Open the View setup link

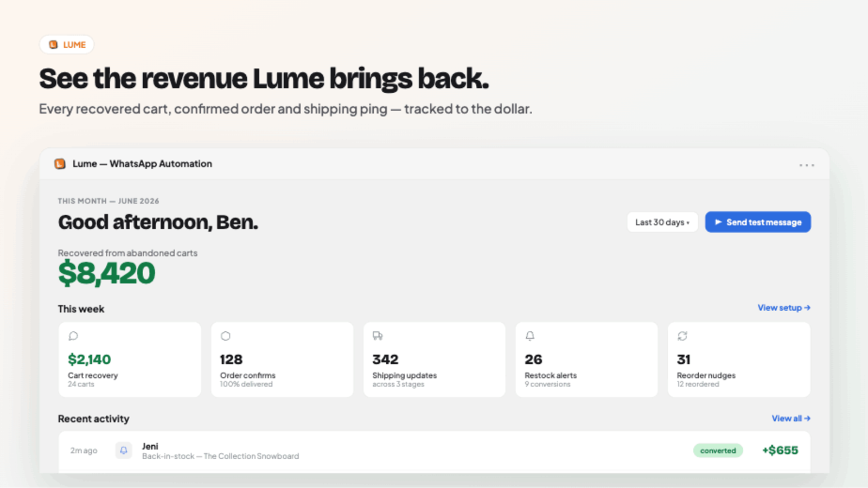pos(784,307)
